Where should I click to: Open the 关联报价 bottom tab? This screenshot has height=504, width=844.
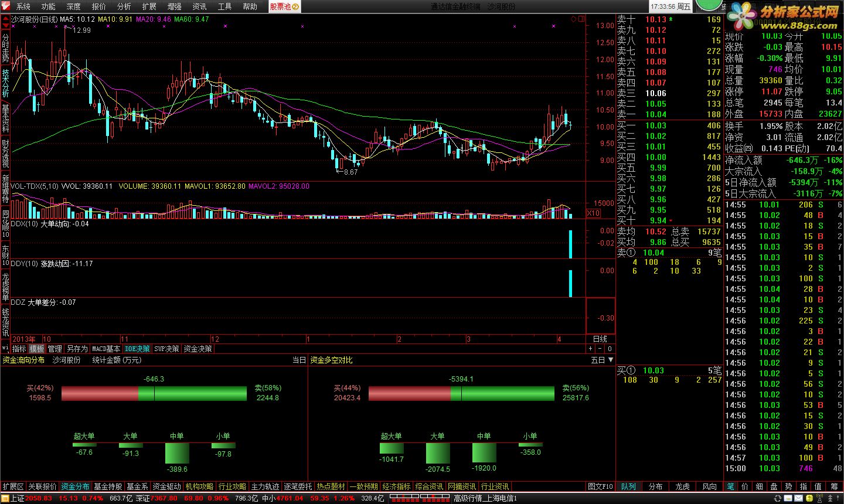pos(43,486)
